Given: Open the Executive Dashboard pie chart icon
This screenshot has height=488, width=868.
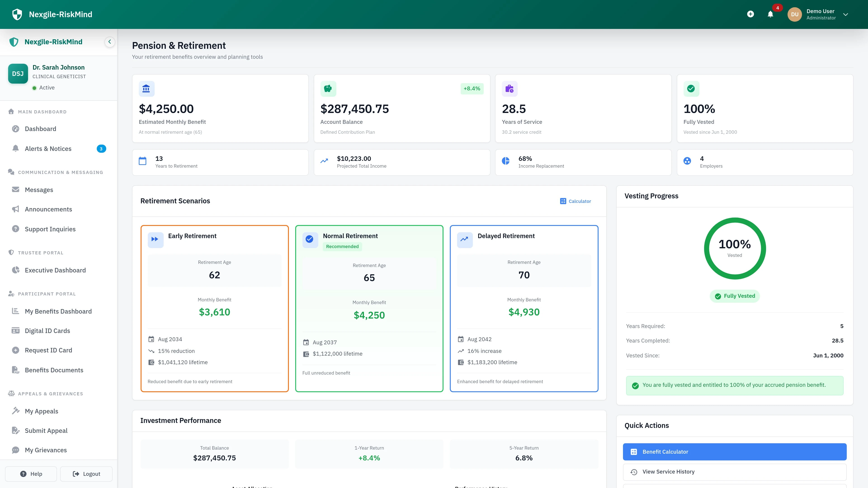Looking at the screenshot, I should (x=16, y=270).
